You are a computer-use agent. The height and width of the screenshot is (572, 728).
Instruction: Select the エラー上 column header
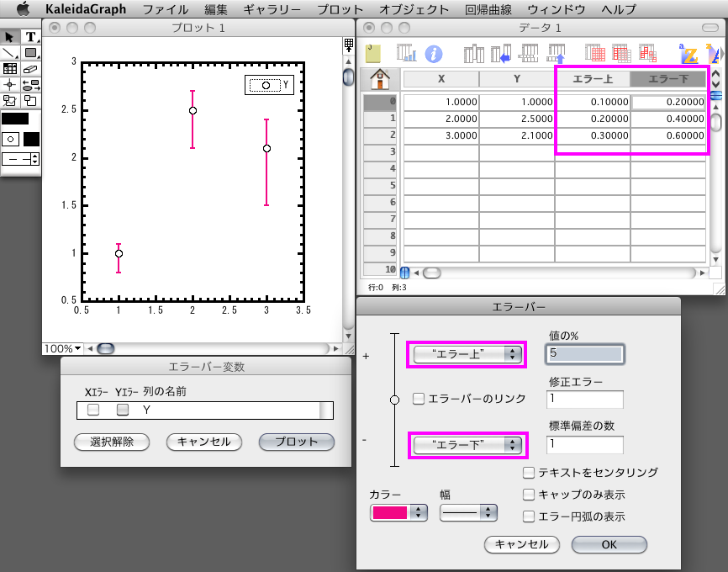[593, 79]
